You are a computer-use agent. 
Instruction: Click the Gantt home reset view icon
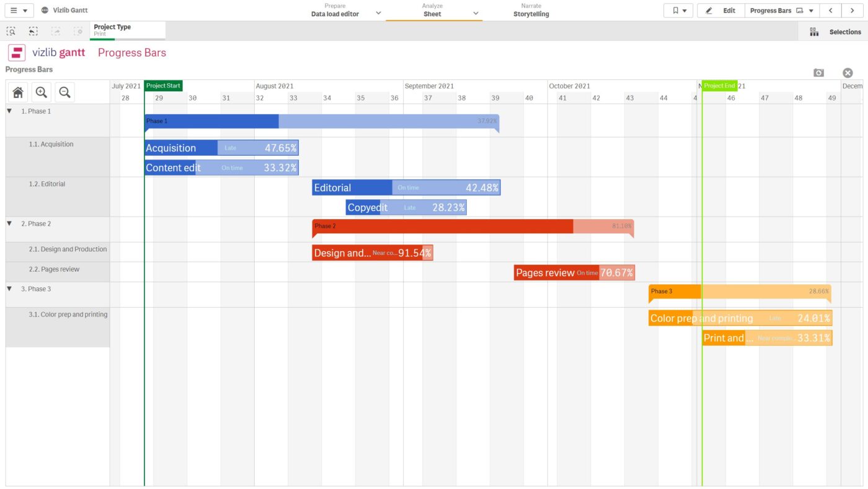point(18,92)
